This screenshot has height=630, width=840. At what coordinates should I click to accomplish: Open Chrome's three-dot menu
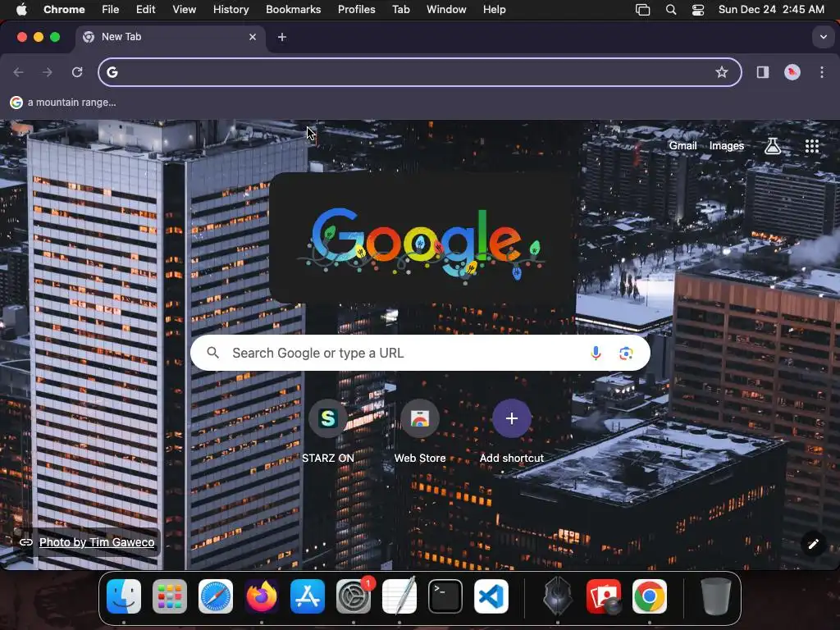822,72
